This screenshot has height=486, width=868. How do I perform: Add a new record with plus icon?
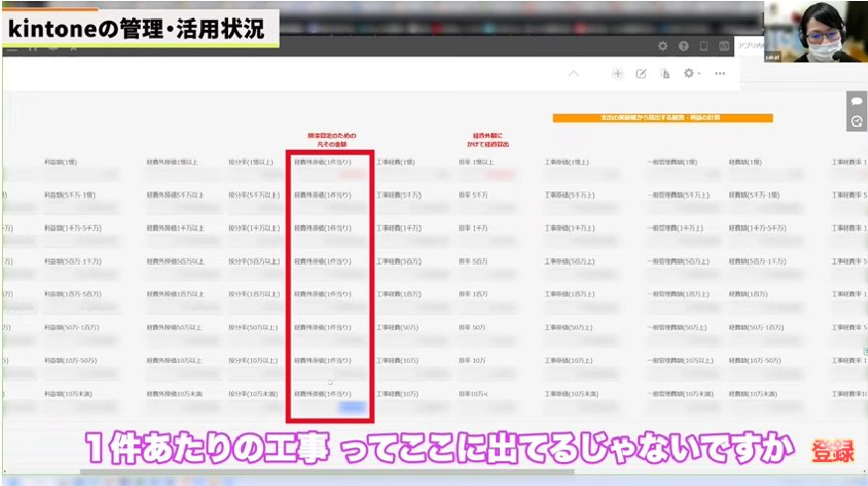click(x=617, y=73)
